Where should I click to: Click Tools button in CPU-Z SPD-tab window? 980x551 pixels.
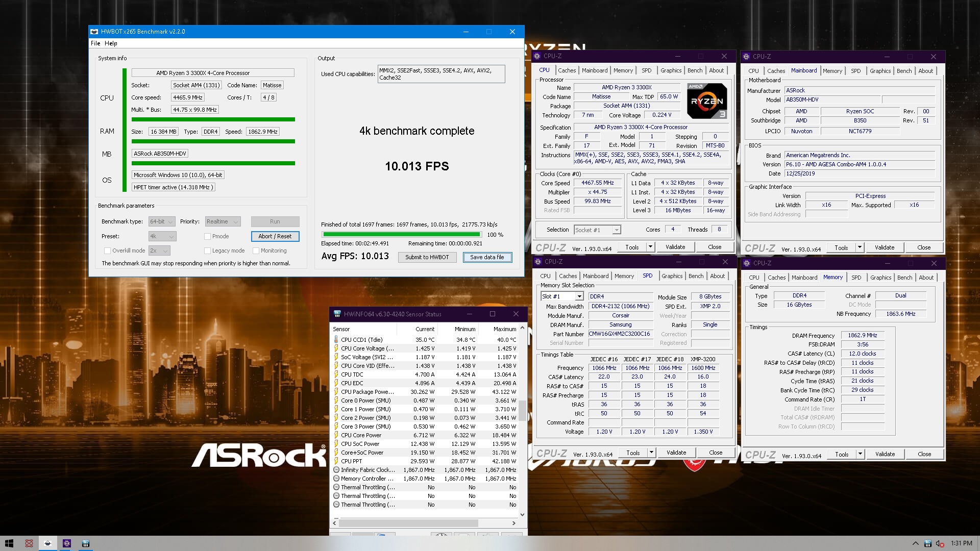[x=633, y=453]
